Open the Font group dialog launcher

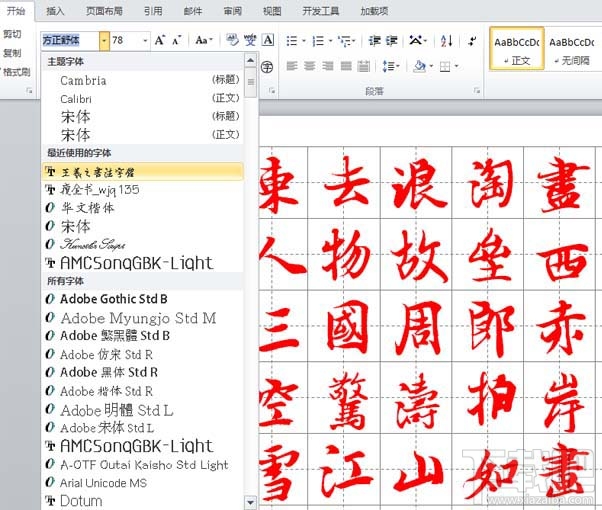click(272, 91)
